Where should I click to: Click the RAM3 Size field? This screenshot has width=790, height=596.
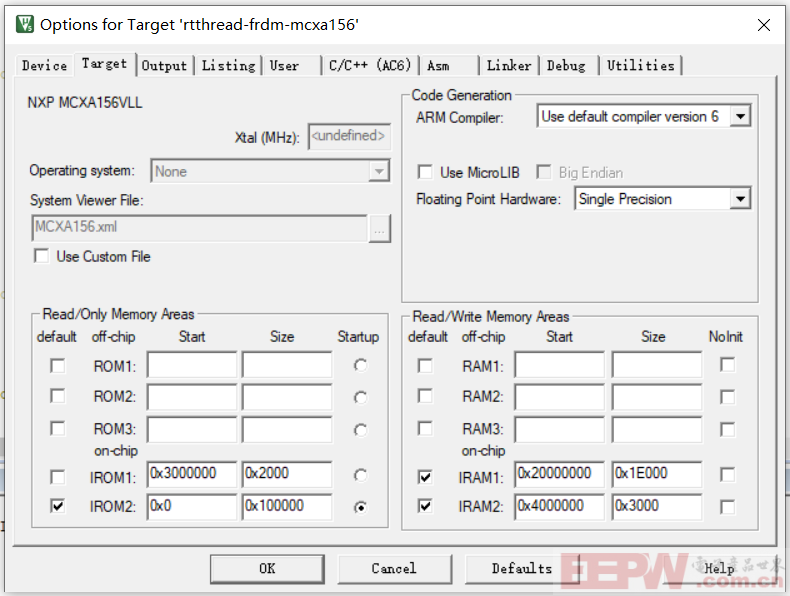(x=657, y=429)
